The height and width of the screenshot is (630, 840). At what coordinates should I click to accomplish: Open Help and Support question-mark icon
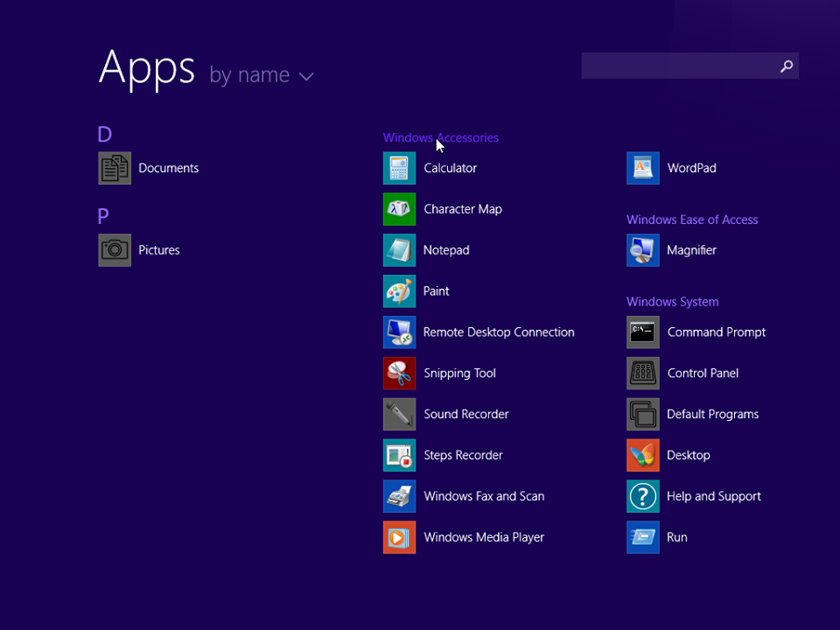643,496
